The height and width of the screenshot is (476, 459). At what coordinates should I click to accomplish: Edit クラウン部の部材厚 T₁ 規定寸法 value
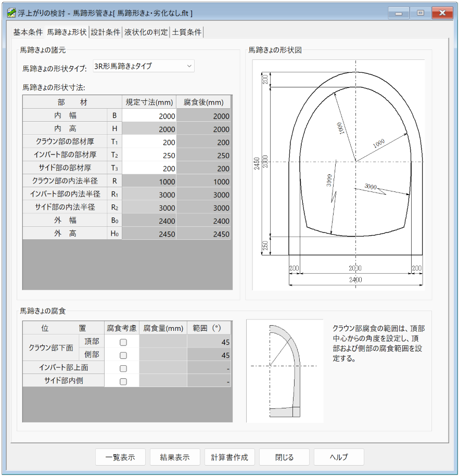click(149, 142)
